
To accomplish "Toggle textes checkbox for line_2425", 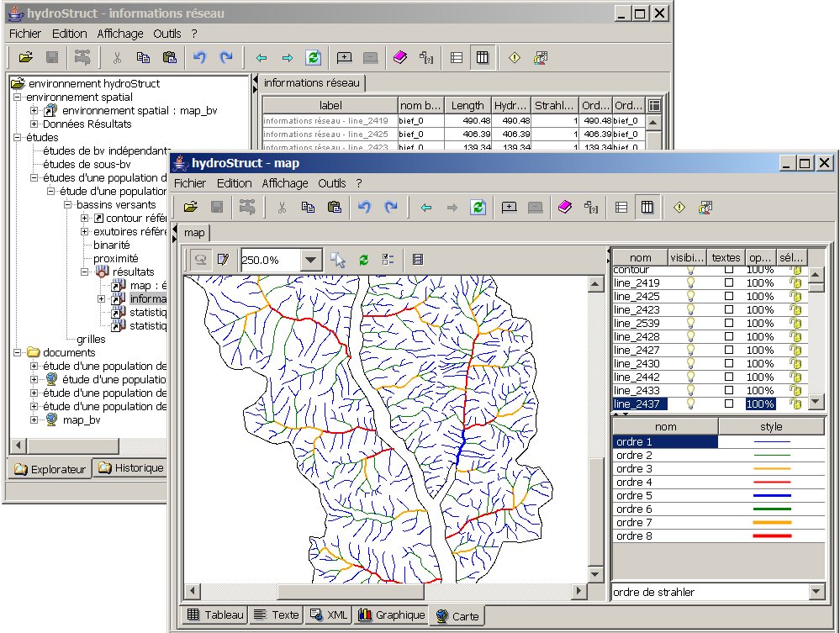I will click(728, 296).
